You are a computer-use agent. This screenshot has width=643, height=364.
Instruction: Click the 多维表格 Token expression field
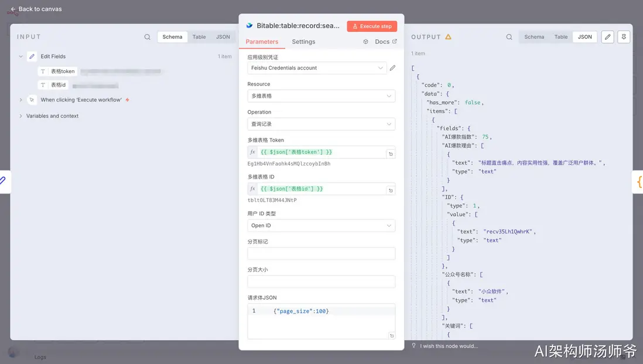(322, 152)
